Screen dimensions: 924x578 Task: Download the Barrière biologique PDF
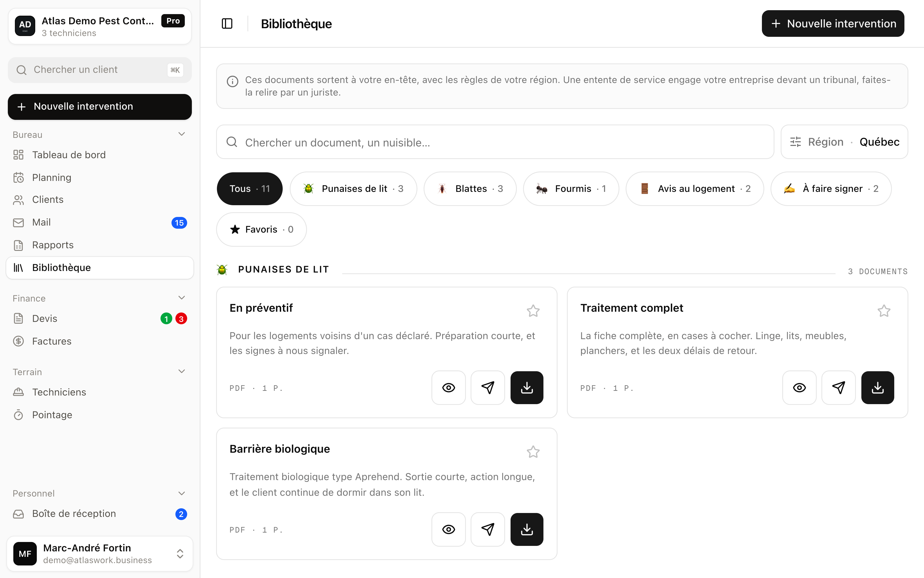click(x=527, y=529)
